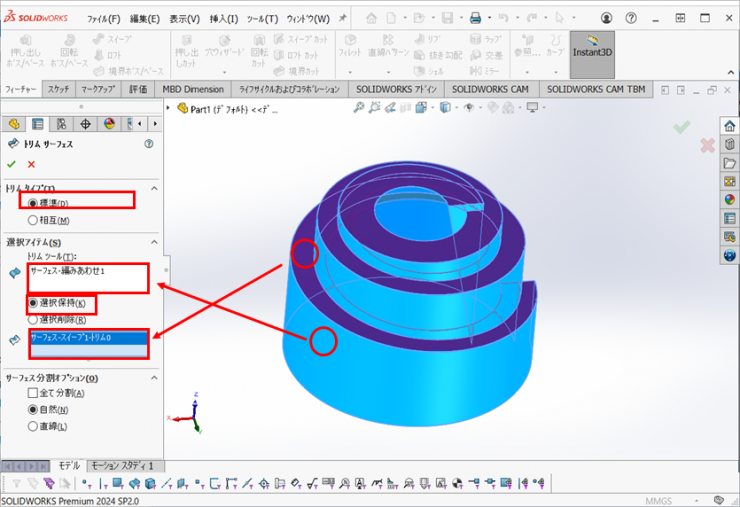740x507 pixels.
Task: Open the Trim Surface help icon
Action: [149, 144]
